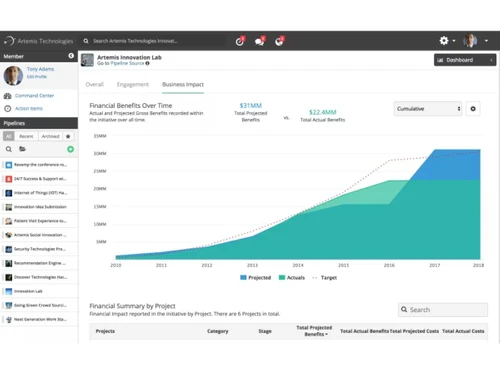
Task: Open Innovation Idea Submission pipeline
Action: pyautogui.click(x=40, y=207)
